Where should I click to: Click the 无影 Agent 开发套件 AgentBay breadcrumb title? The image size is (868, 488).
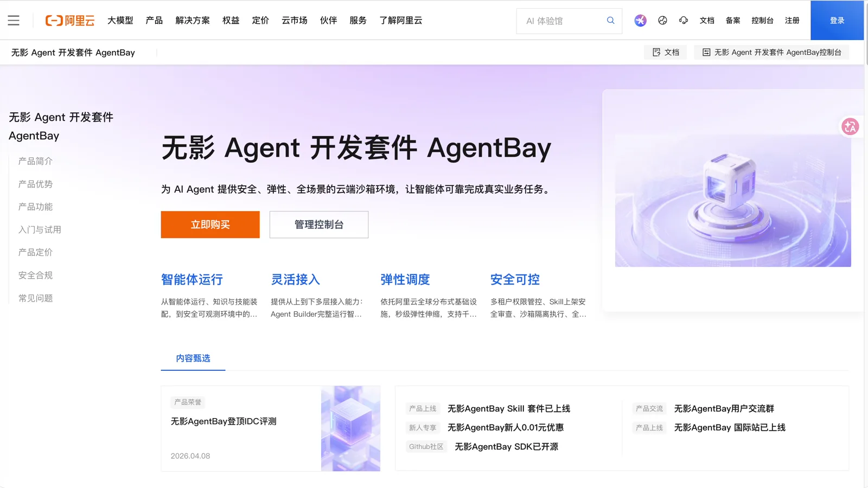click(73, 53)
